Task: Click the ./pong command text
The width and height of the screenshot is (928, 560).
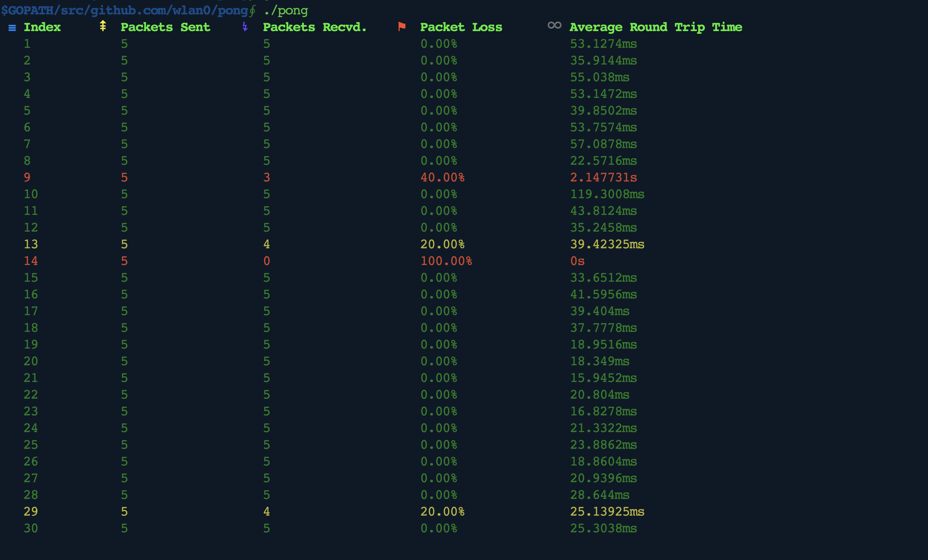Action: 286,10
